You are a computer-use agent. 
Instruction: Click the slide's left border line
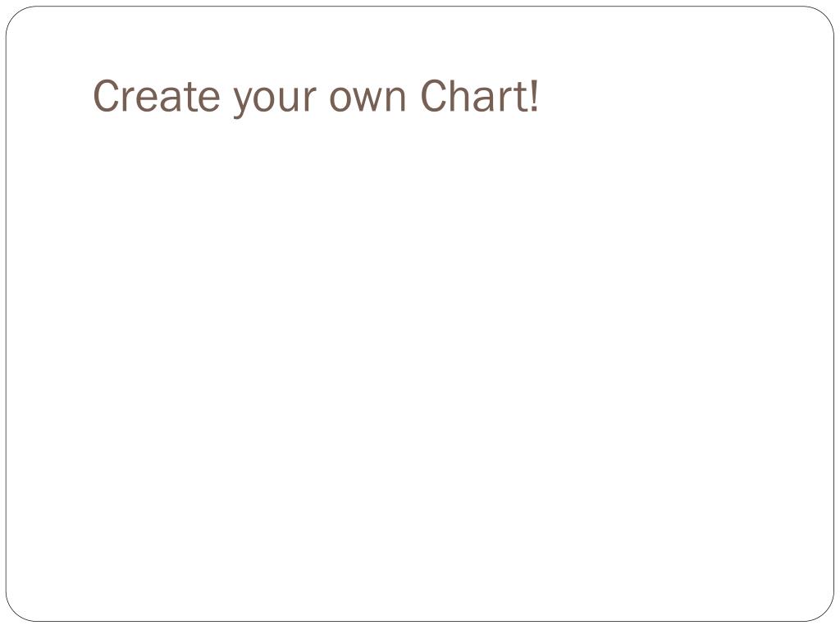[7, 315]
